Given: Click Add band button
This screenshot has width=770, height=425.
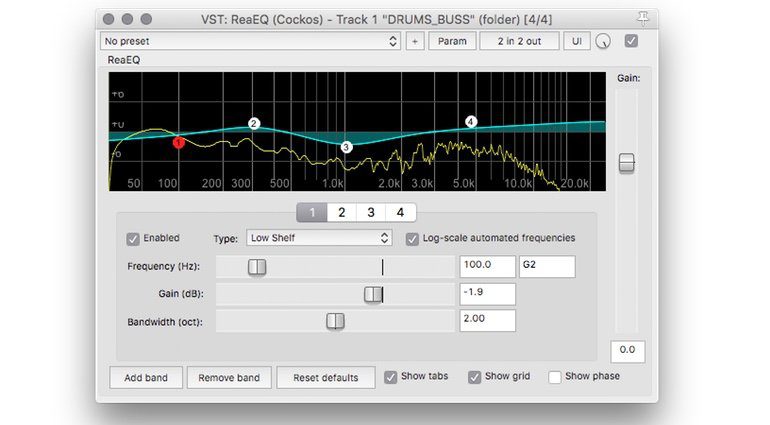Looking at the screenshot, I should 146,378.
